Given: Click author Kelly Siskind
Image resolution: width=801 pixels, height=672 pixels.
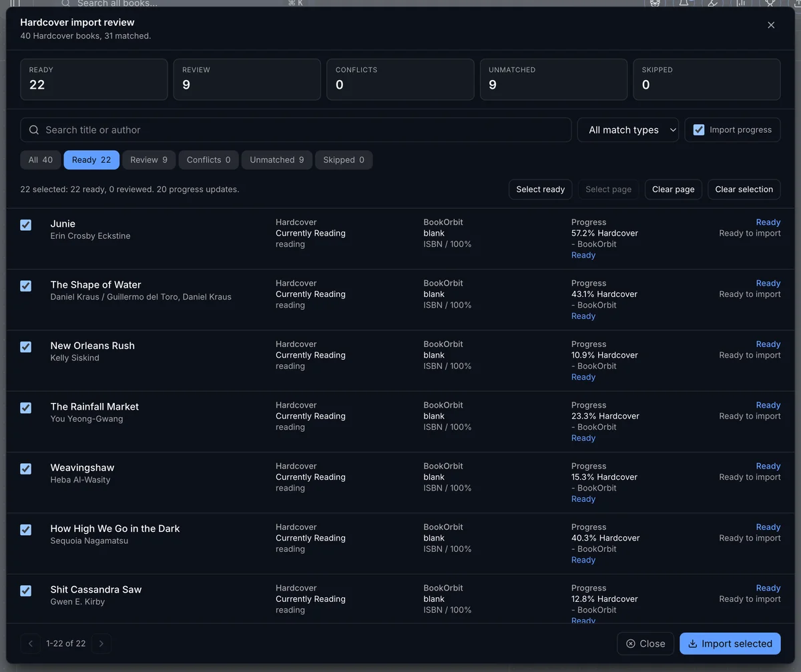Looking at the screenshot, I should point(75,358).
